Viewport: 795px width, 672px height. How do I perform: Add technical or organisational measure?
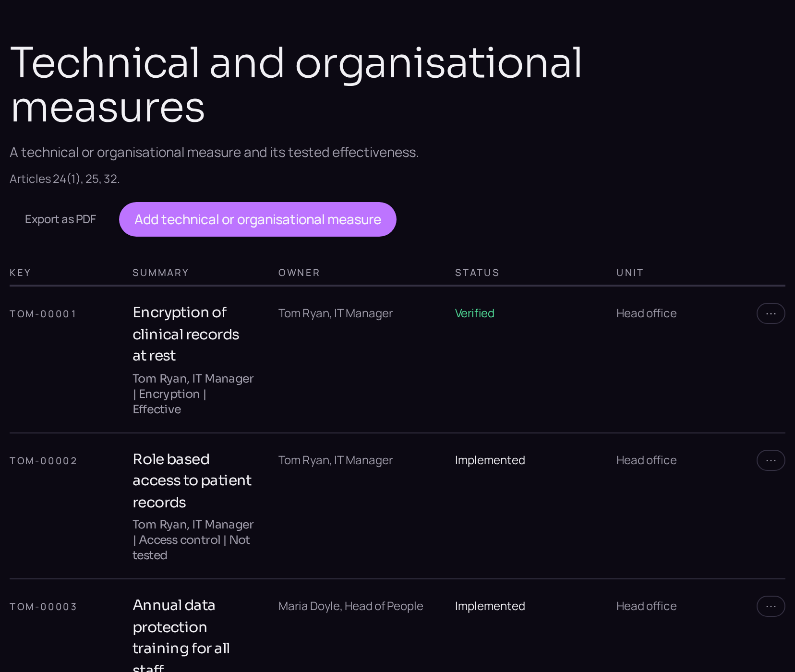click(x=258, y=219)
